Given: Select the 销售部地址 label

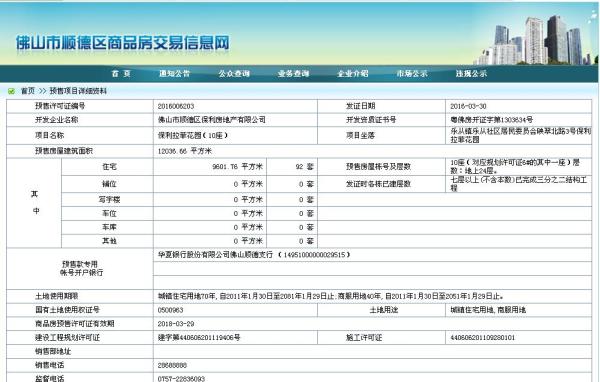Looking at the screenshot, I should click(x=53, y=351).
